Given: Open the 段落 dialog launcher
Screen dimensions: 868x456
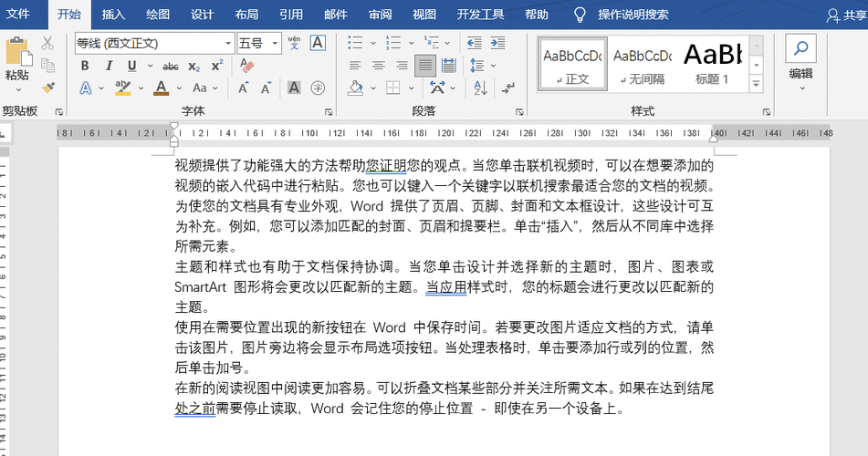Looking at the screenshot, I should pos(519,112).
